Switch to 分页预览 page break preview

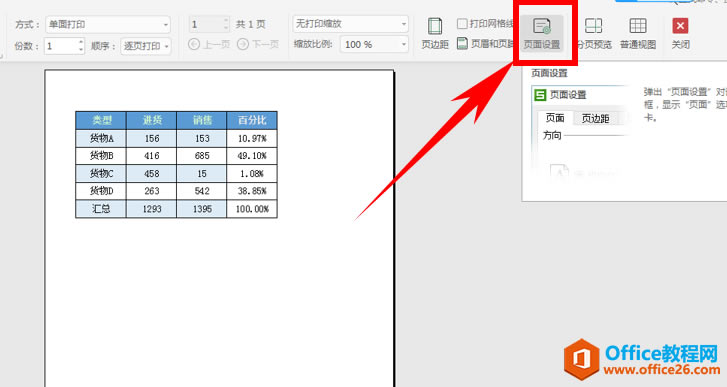[x=593, y=33]
